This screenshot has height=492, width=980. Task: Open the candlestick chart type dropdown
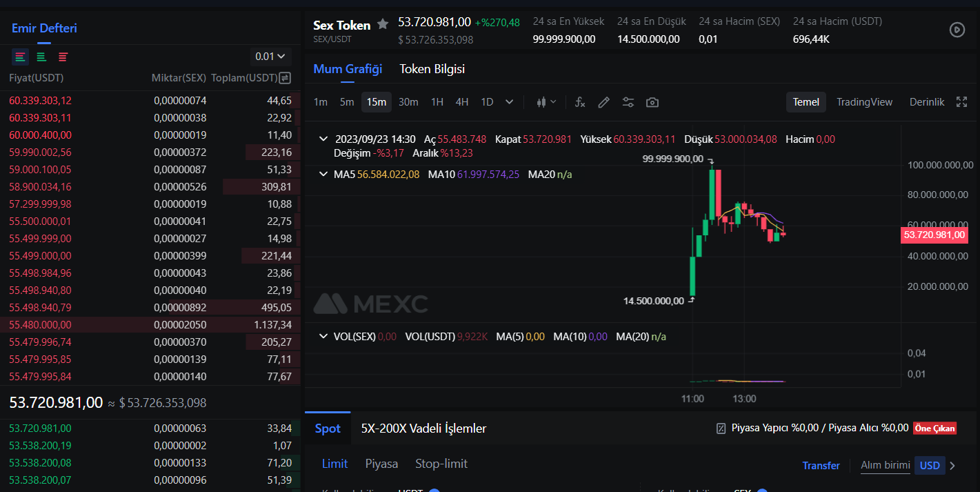[546, 102]
